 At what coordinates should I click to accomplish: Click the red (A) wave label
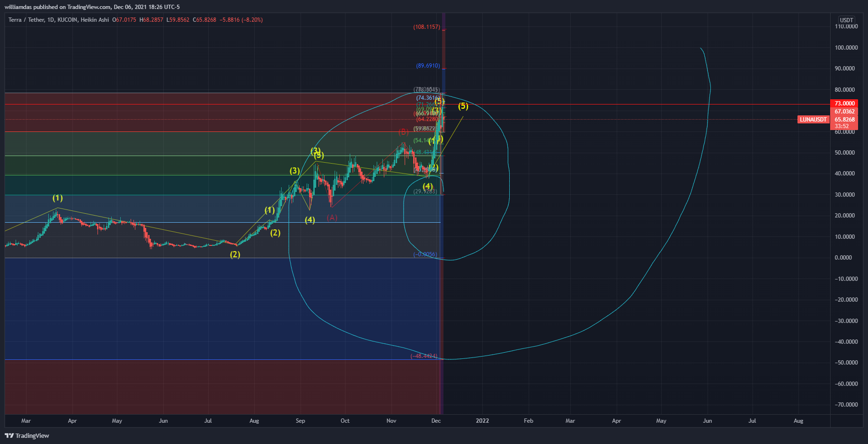pos(332,218)
